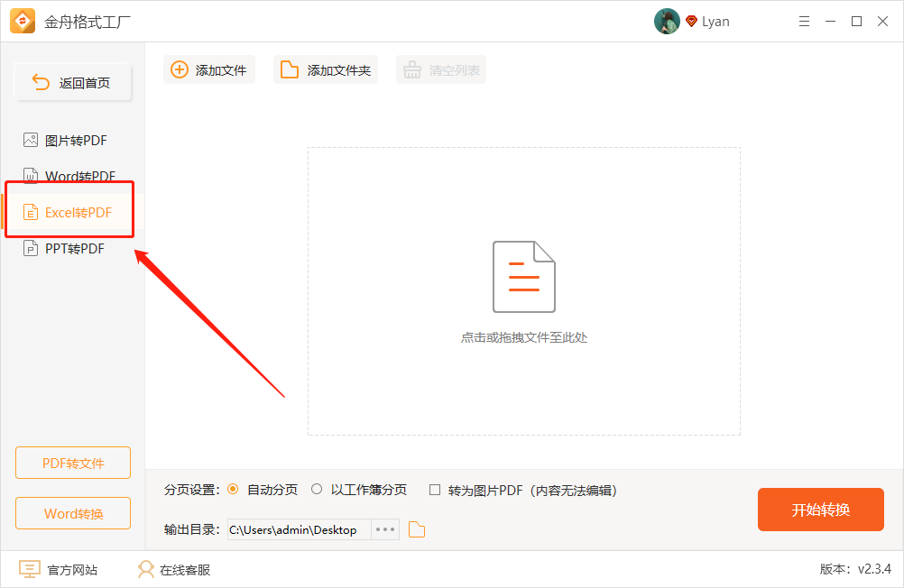Choose 以工作簿分页 pagination mode
Viewport: 904px width, 588px height.
[x=317, y=490]
